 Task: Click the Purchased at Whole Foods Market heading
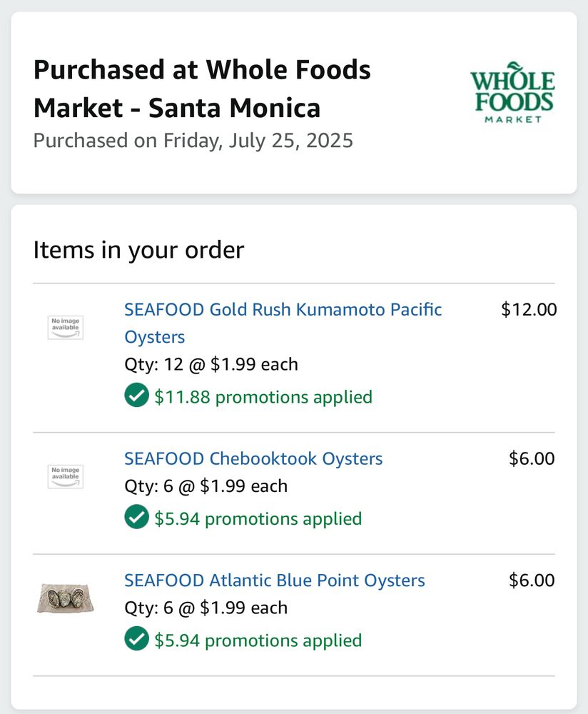[x=202, y=89]
